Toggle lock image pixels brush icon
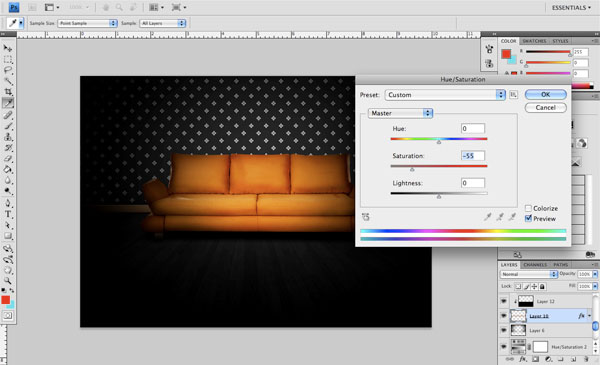This screenshot has height=365, width=600. tap(527, 286)
